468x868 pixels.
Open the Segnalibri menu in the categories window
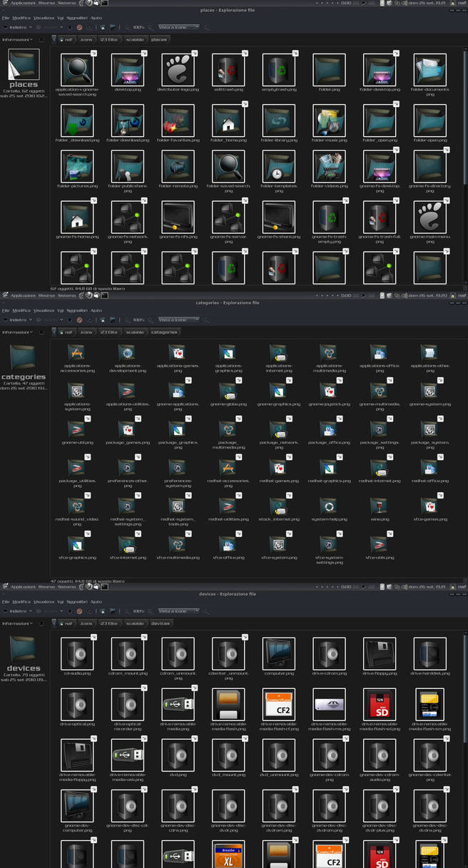coord(77,310)
